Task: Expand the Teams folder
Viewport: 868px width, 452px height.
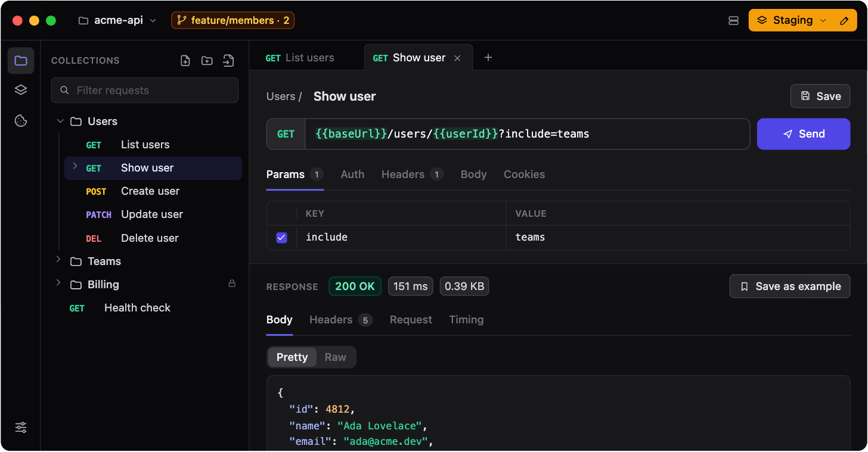Action: (58, 260)
